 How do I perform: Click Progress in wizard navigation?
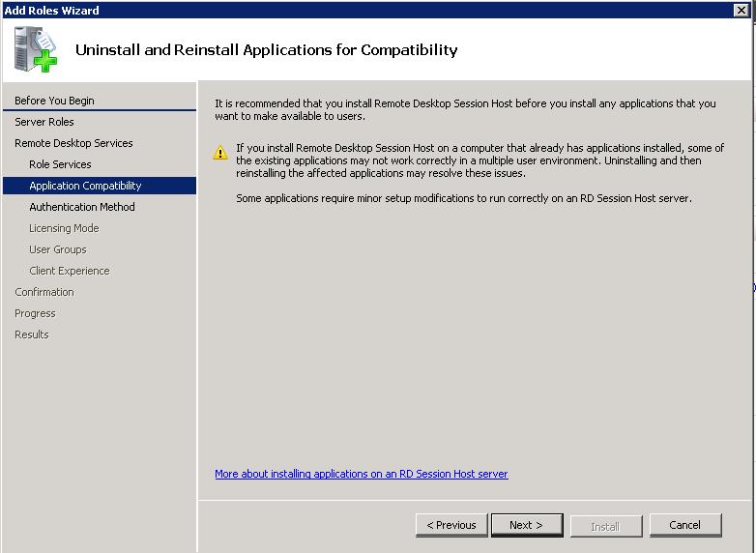[x=35, y=313]
